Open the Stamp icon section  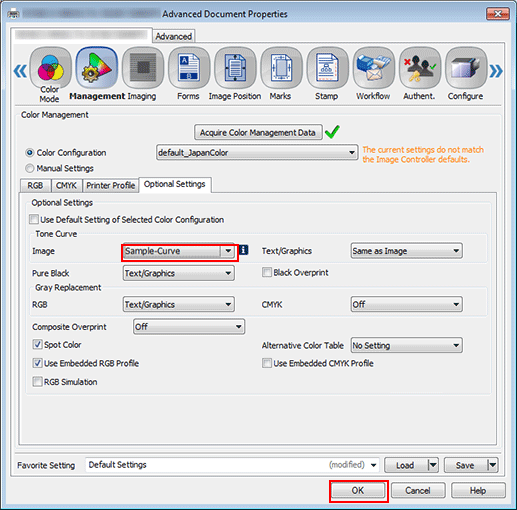(x=327, y=68)
